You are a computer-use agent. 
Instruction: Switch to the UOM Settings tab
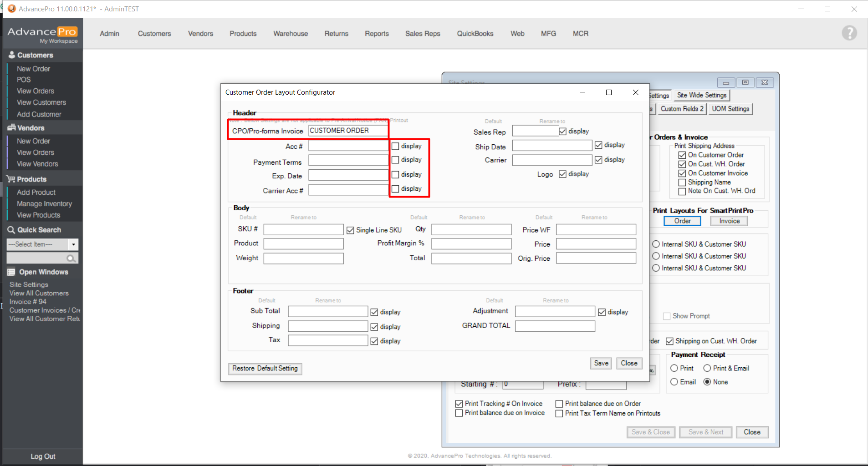click(x=730, y=109)
